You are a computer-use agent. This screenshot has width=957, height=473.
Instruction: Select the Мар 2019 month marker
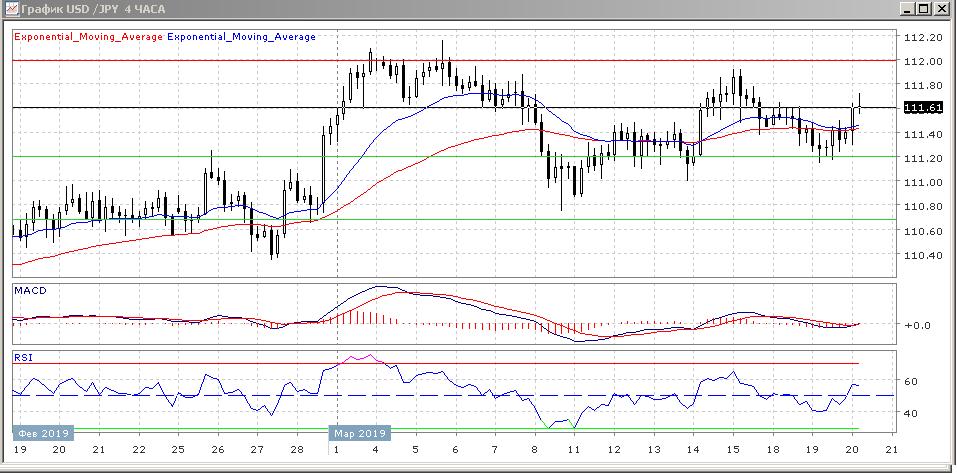[360, 433]
